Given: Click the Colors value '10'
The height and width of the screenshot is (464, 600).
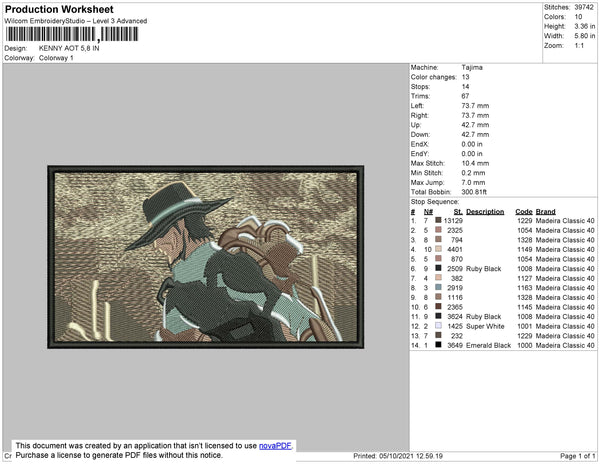Looking at the screenshot, I should (578, 17).
